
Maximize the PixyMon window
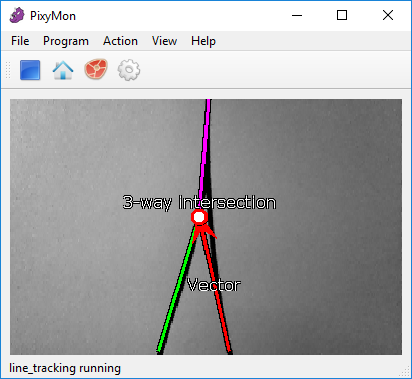342,15
